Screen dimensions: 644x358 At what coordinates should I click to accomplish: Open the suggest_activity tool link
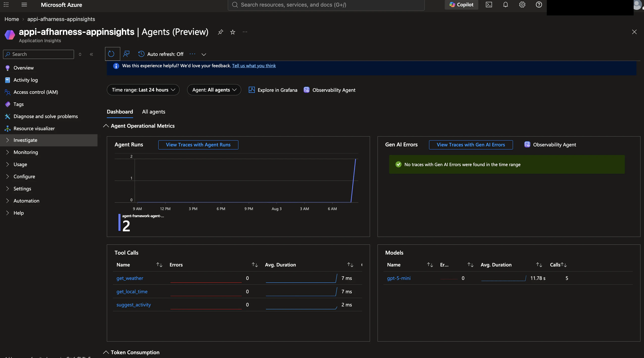point(134,305)
